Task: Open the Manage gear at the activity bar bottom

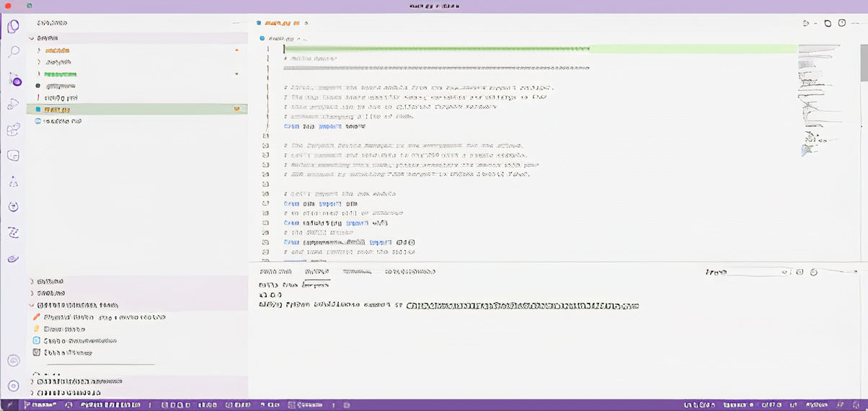Action: (13, 386)
